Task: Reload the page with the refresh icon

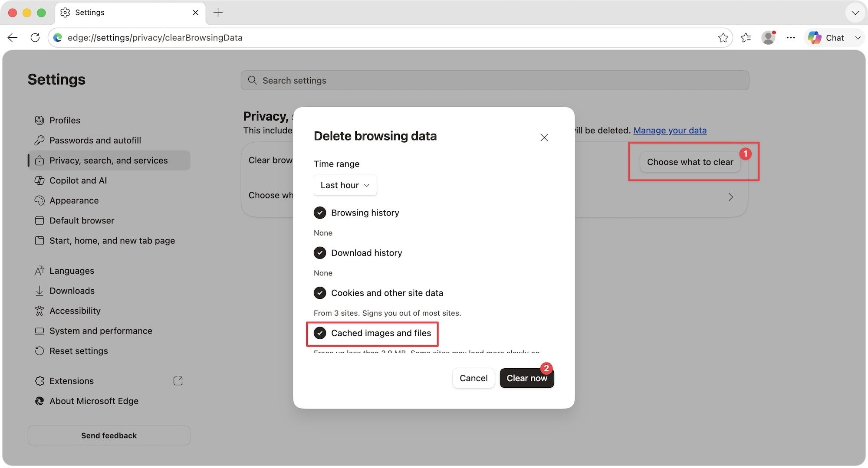Action: pyautogui.click(x=35, y=38)
